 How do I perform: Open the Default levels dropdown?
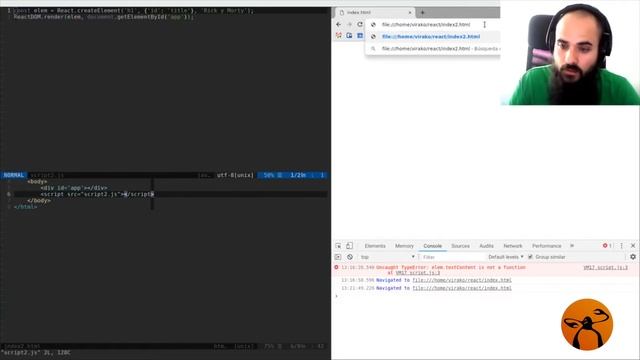[506, 257]
